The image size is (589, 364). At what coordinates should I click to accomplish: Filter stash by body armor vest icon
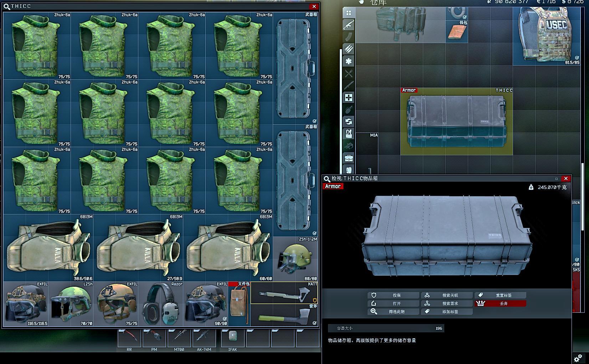tap(349, 169)
